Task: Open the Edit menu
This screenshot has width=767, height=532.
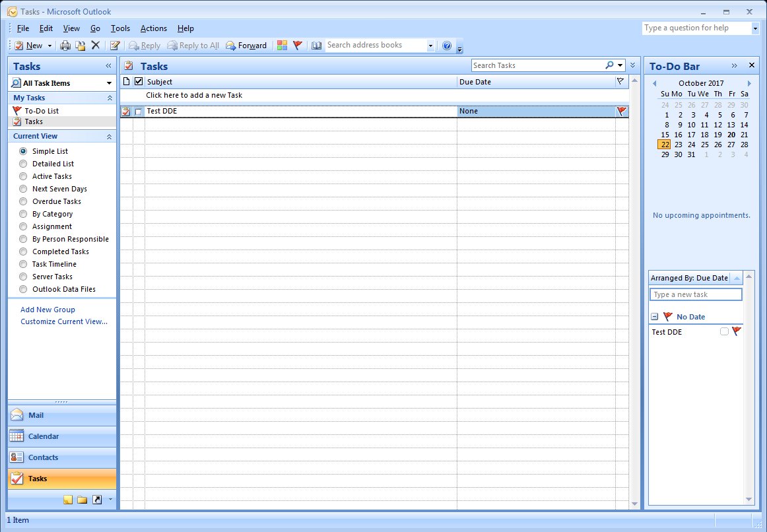Action: (x=46, y=28)
